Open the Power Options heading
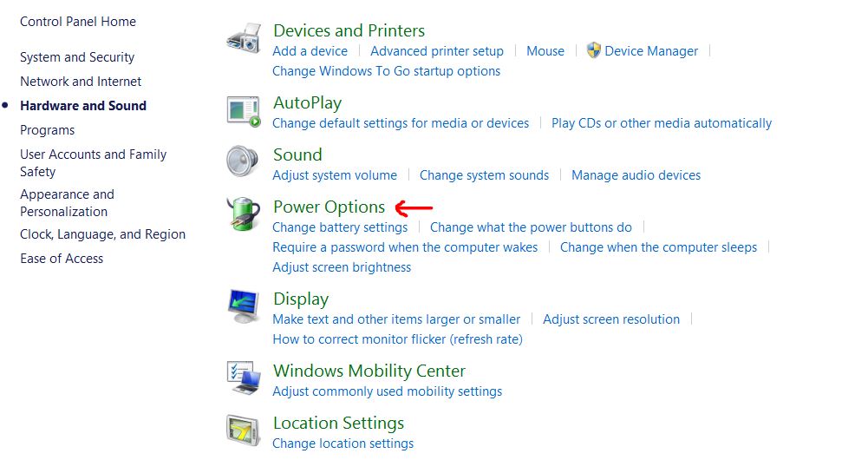 tap(329, 207)
